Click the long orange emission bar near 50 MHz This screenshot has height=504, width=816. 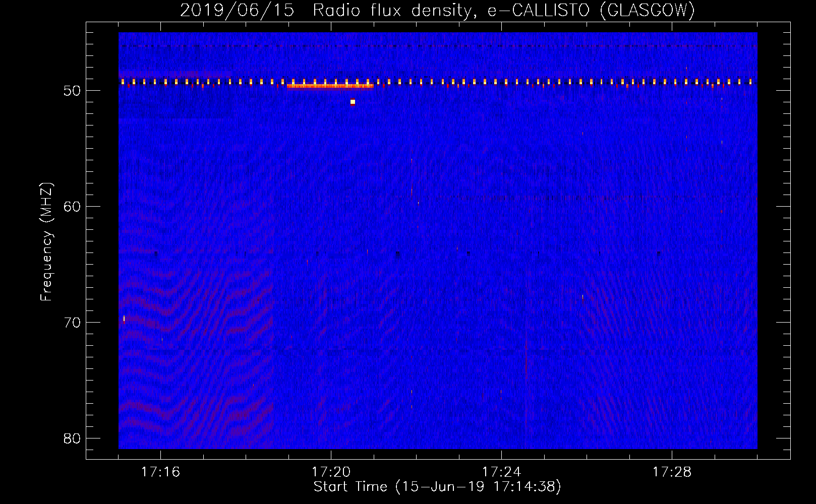click(x=330, y=86)
